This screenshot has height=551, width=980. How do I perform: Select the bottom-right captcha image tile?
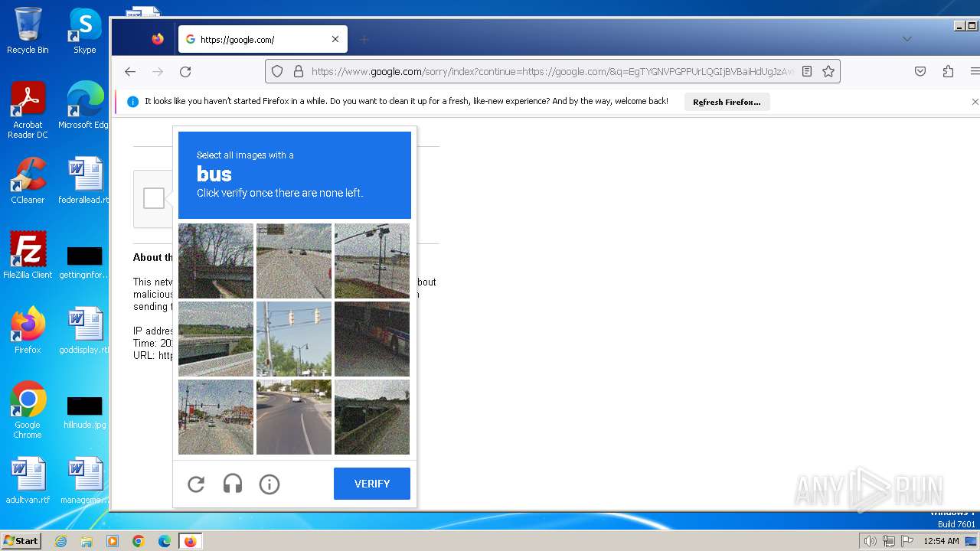coord(372,417)
